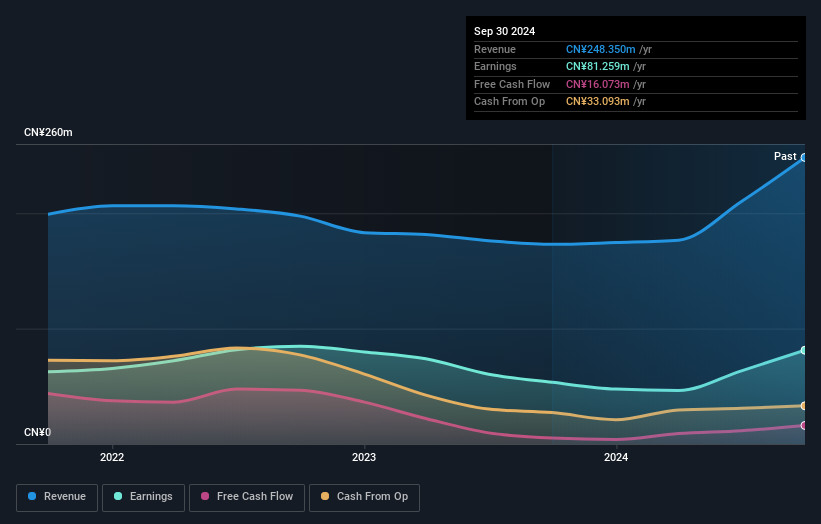The image size is (821, 524).
Task: Click the pink Free Cash Flow endpoint marker
Action: pyautogui.click(x=803, y=426)
